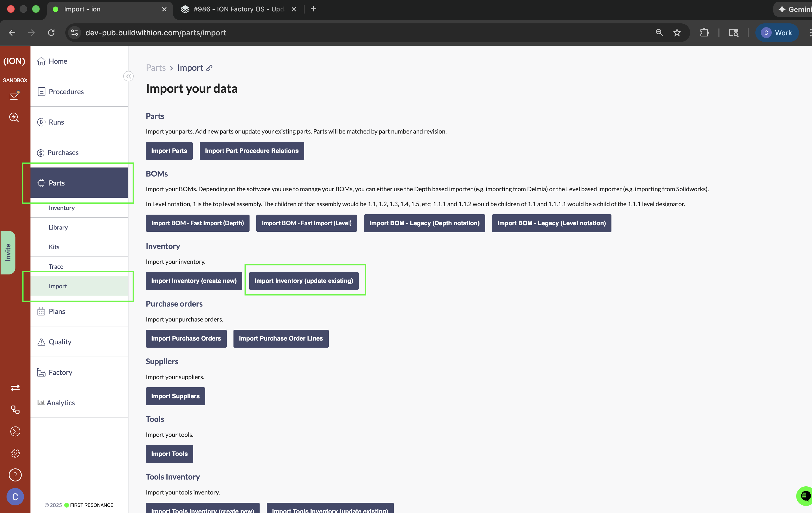Click Import Inventory (update existing) button
The width and height of the screenshot is (812, 513).
coord(303,281)
